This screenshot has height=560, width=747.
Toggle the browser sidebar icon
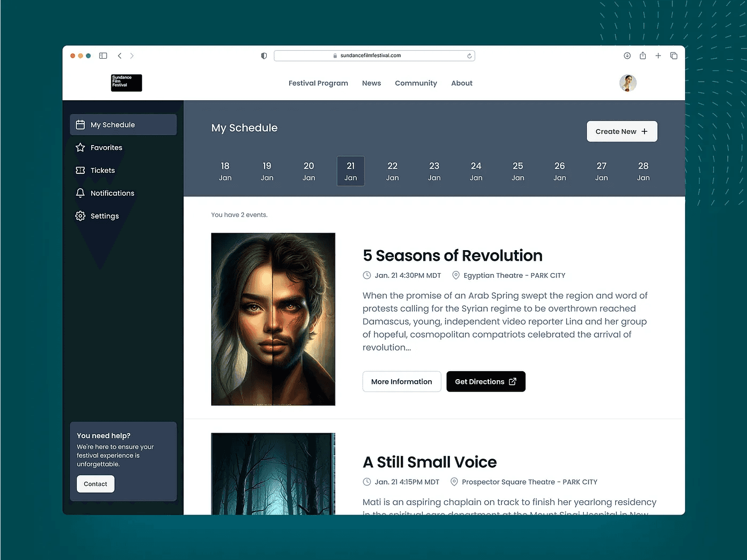coord(103,55)
